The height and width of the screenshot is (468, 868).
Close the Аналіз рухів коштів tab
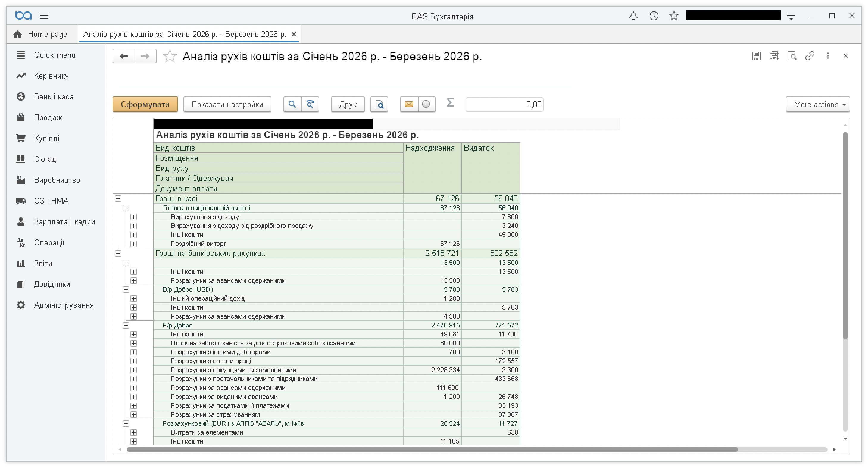(294, 34)
